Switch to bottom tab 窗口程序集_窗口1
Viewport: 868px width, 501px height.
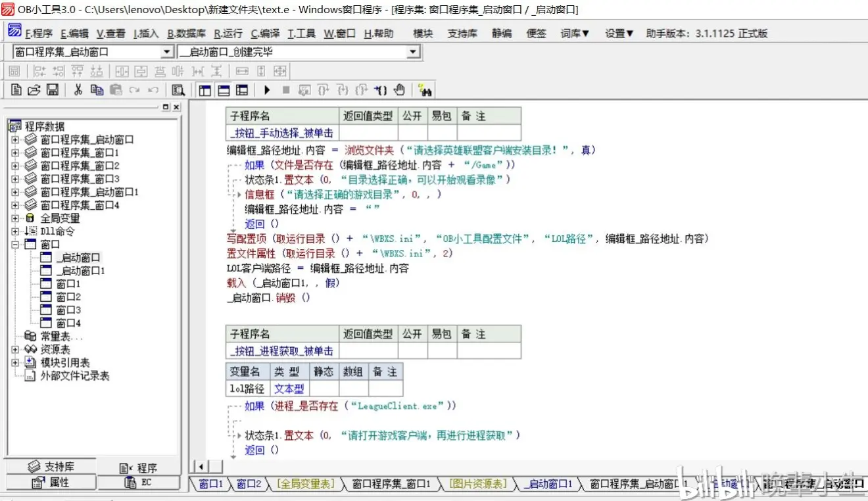click(391, 485)
